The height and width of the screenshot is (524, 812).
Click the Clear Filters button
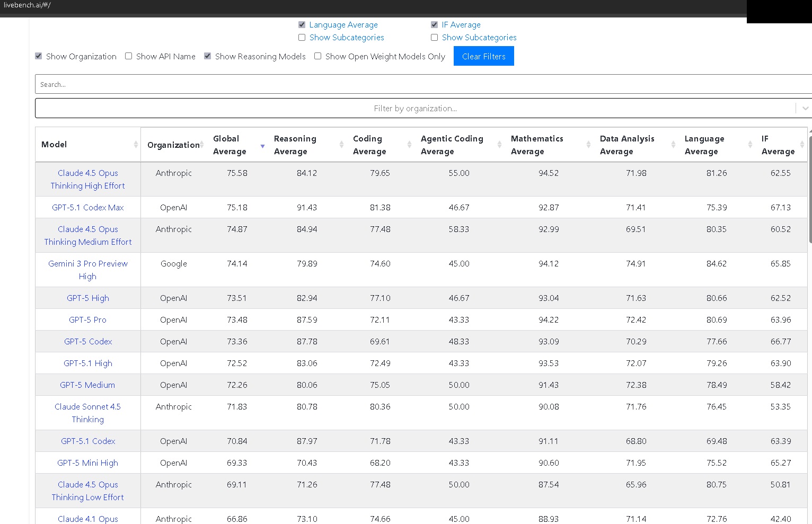tap(483, 56)
